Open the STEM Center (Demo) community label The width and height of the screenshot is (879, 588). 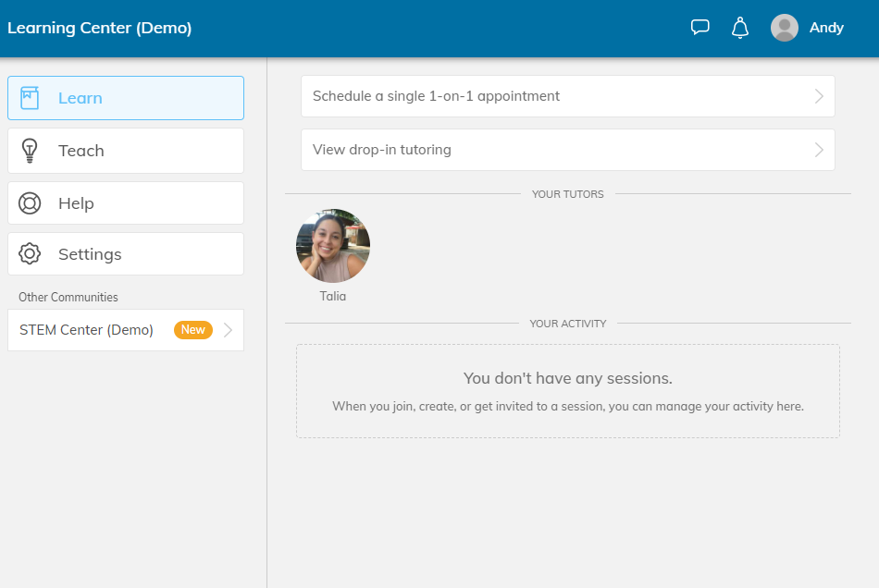[x=86, y=330]
